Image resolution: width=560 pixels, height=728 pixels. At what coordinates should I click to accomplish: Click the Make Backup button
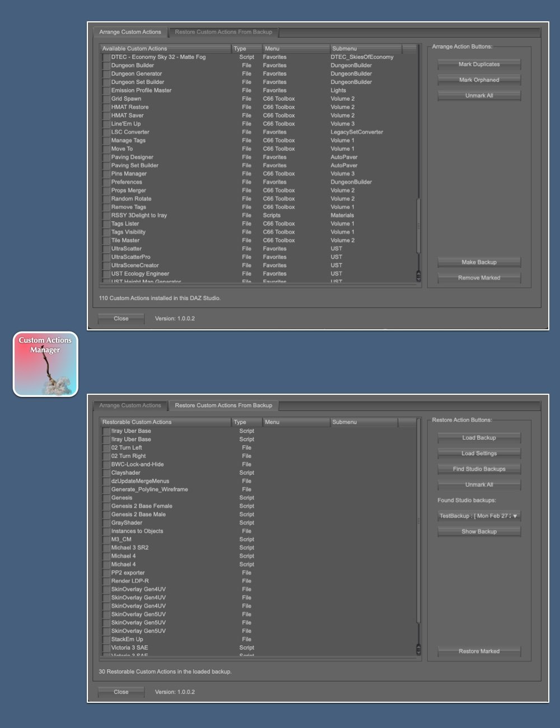[x=479, y=262]
